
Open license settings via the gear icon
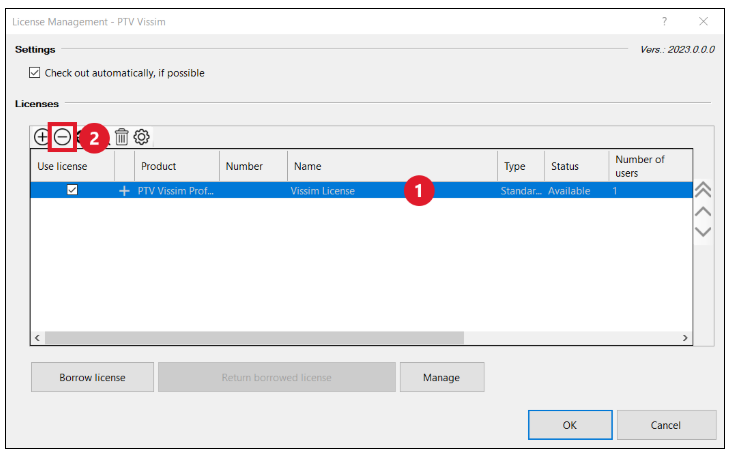[x=142, y=137]
